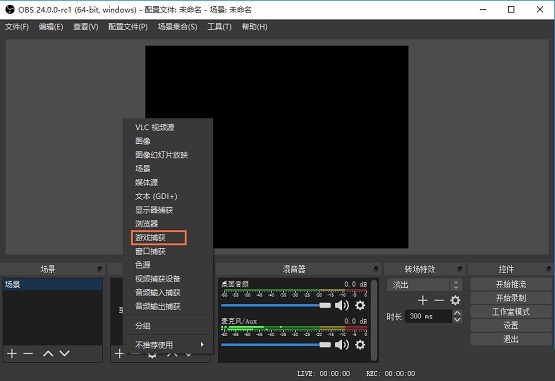This screenshot has width=555, height=381.
Task: Click the 麦克风/Aux volume slider handle
Action: click(x=325, y=345)
